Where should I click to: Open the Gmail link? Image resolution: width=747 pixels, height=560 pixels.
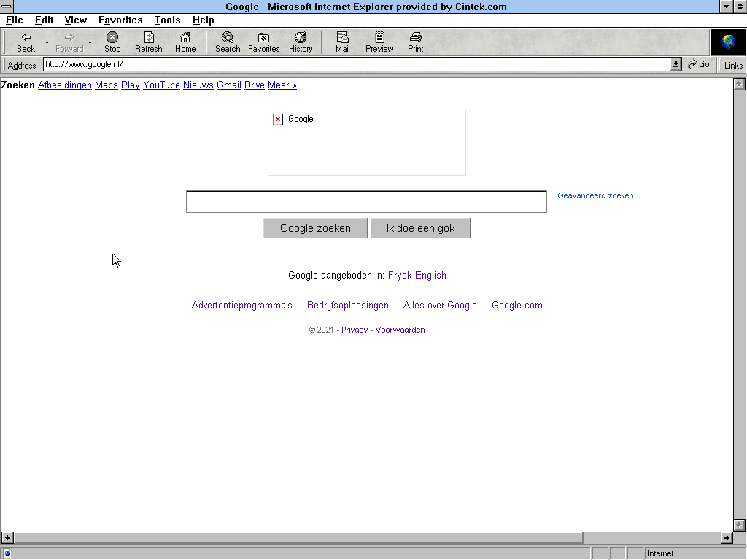229,85
